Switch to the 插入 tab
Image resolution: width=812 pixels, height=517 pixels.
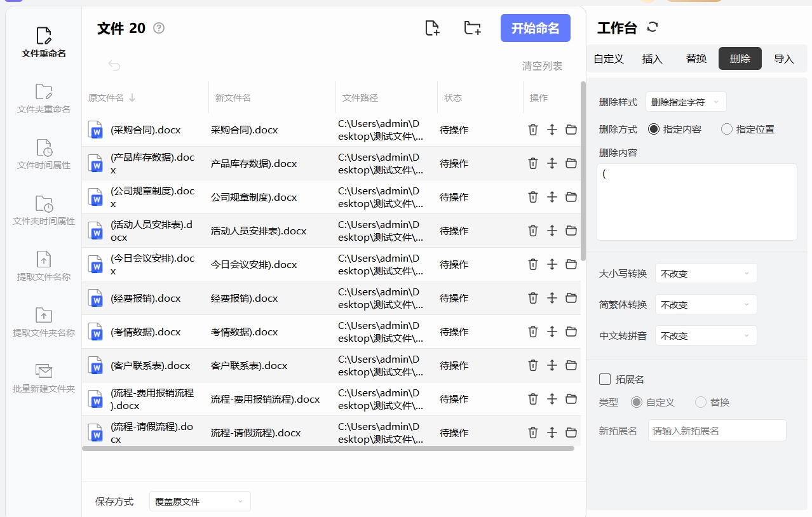(653, 58)
